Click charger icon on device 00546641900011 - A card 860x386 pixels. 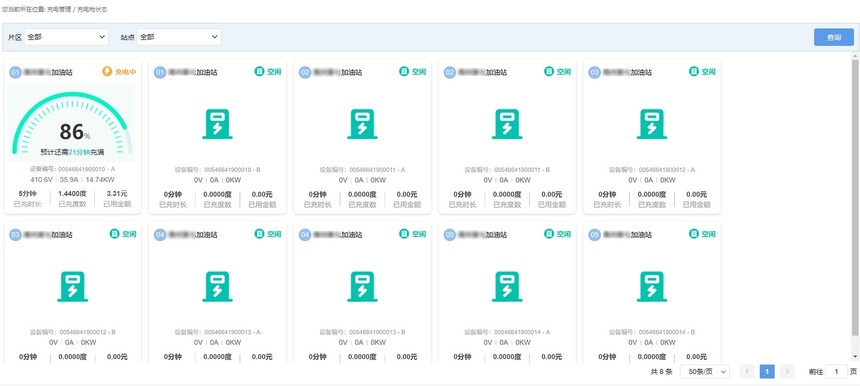coord(362,124)
